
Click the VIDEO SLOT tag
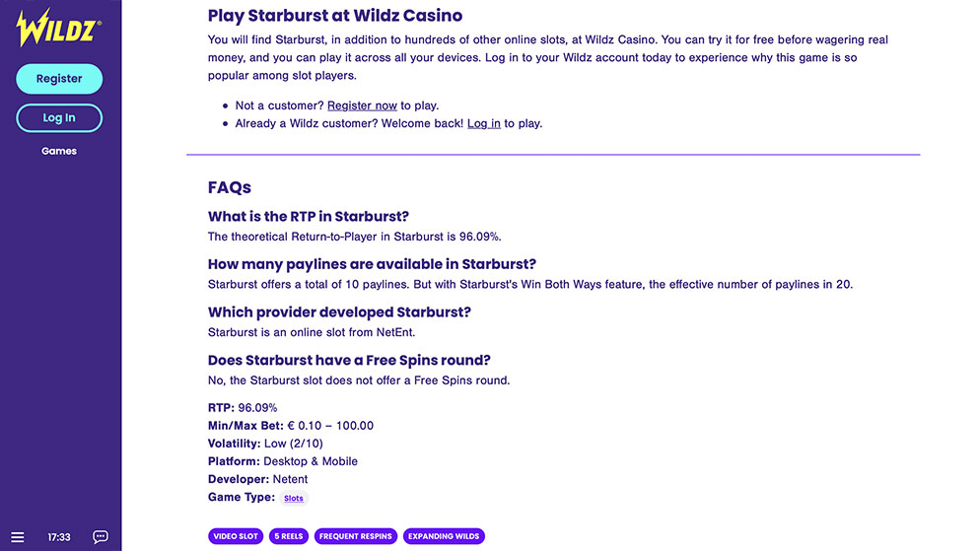point(236,536)
